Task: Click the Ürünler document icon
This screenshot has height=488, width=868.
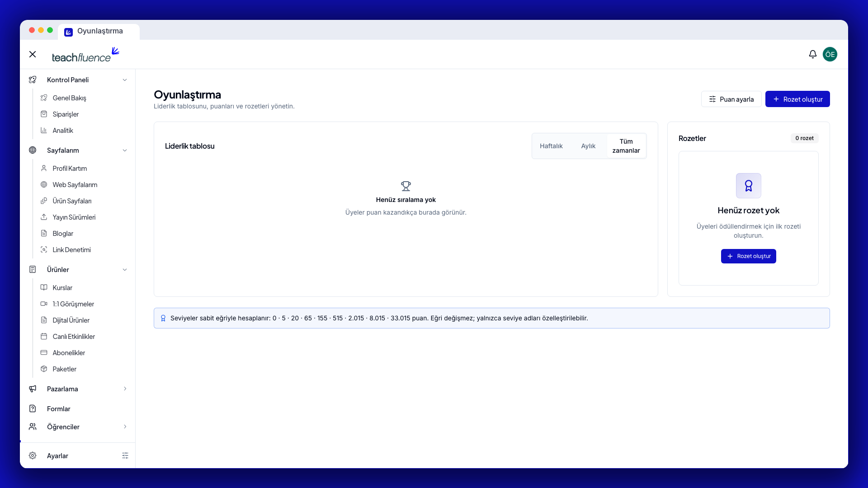Action: point(33,270)
